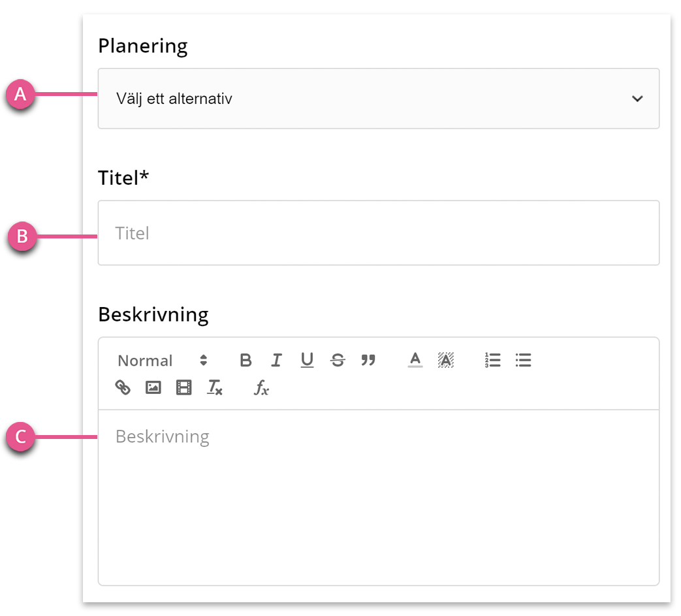
Task: Insert an image into the description
Action: click(153, 387)
